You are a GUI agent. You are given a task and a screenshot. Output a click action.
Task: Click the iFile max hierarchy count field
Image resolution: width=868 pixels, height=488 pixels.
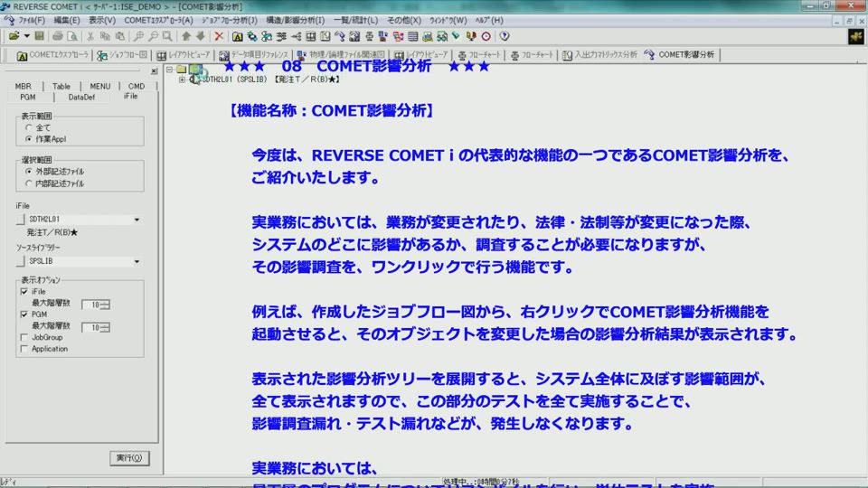[91, 304]
